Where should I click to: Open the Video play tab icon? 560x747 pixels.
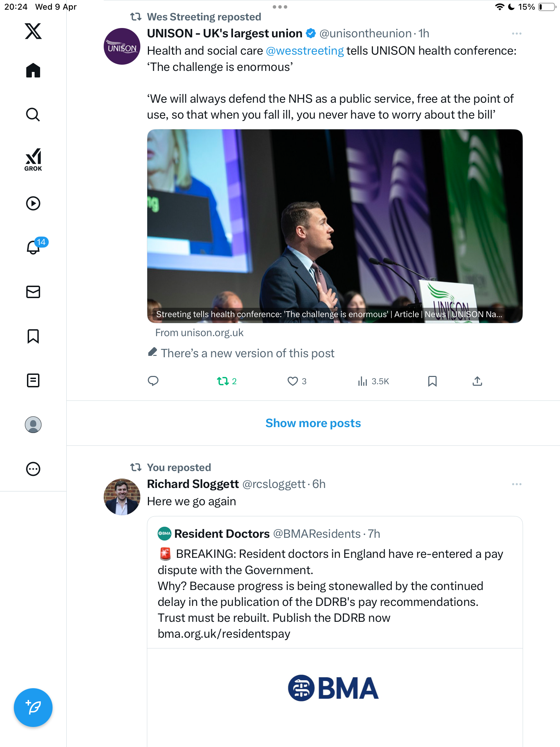point(33,203)
